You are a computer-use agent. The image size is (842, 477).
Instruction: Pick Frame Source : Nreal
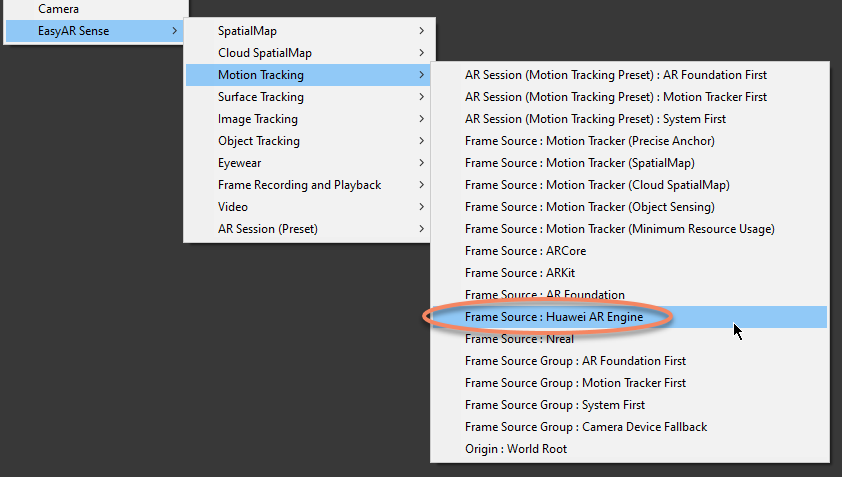(629, 339)
